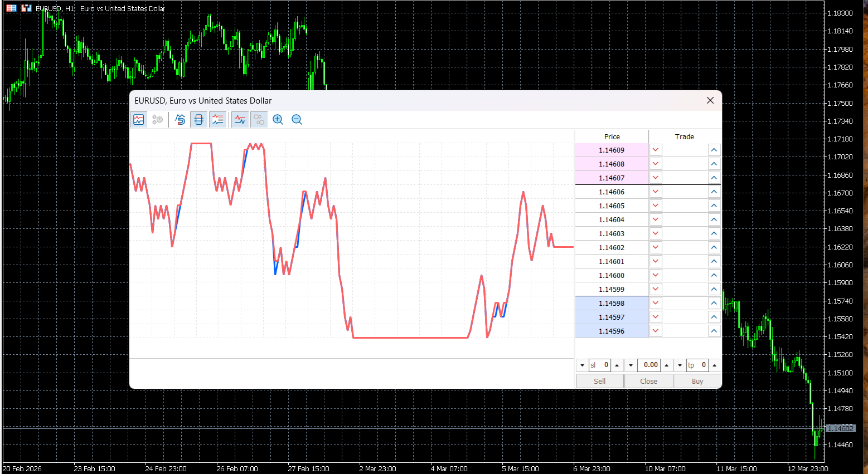This screenshot has width=868, height=474.
Task: Click sell arrow at price 1.14603
Action: coord(656,233)
